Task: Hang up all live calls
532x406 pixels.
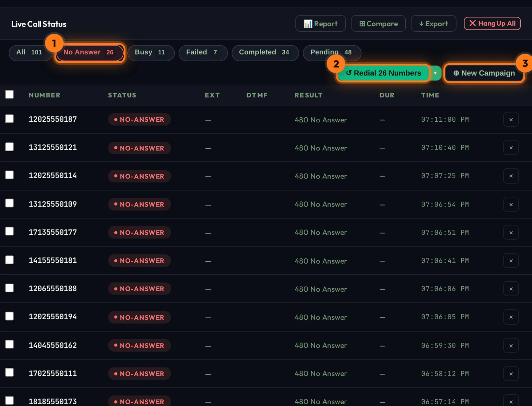Action: (x=492, y=24)
